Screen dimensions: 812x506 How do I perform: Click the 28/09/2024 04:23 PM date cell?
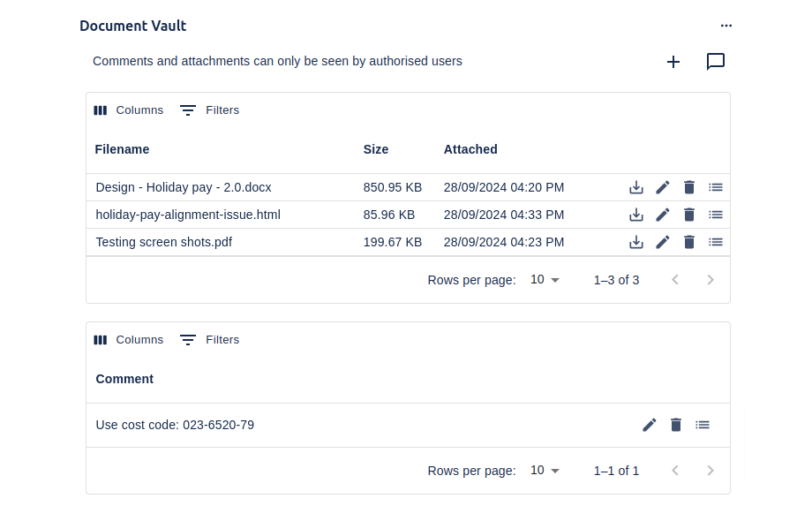coord(504,242)
